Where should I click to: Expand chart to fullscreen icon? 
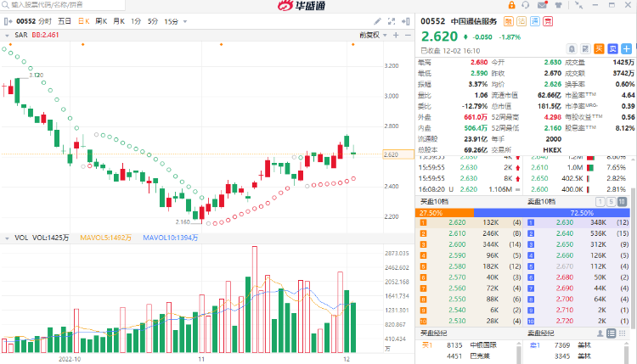tap(392, 21)
